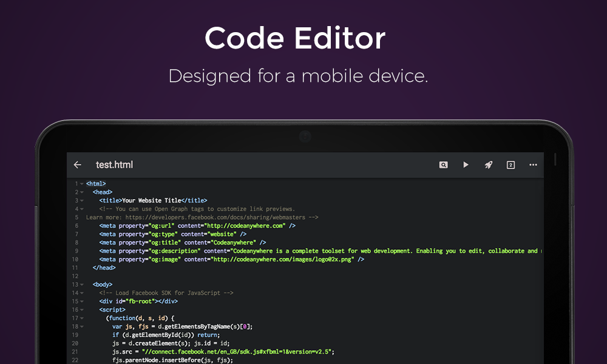Screen dimensions: 607x364
Task: Click the rocket deploy icon
Action: tap(488, 165)
